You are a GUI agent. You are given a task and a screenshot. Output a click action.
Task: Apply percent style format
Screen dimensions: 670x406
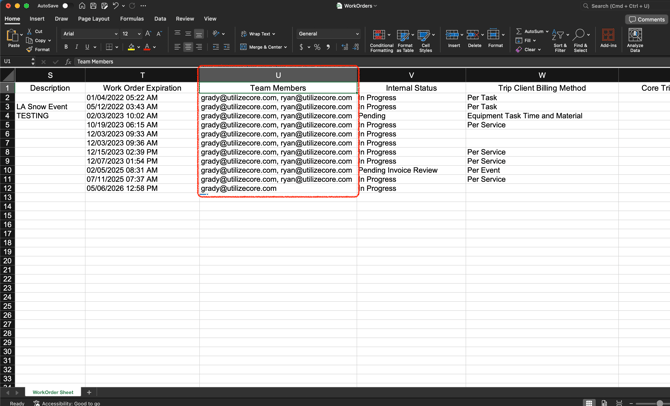pyautogui.click(x=317, y=47)
